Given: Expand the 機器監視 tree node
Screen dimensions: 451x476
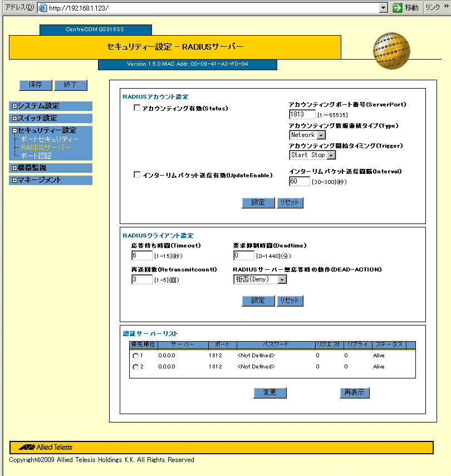Looking at the screenshot, I should (15, 168).
